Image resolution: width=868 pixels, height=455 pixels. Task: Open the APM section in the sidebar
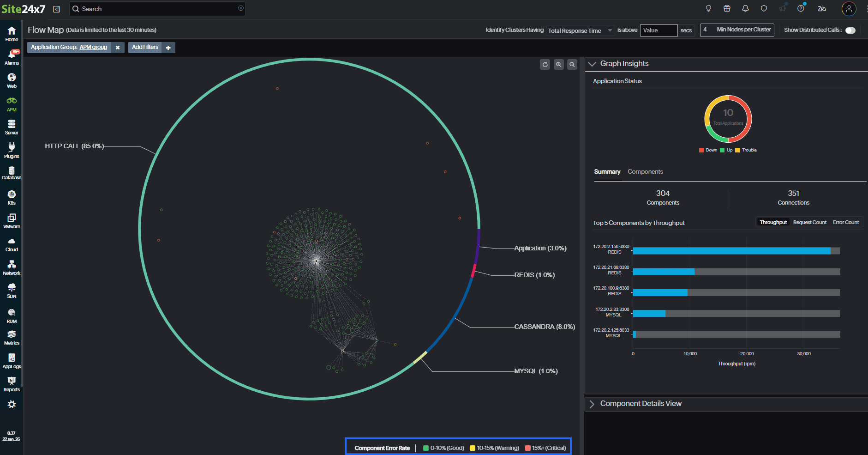pyautogui.click(x=11, y=103)
